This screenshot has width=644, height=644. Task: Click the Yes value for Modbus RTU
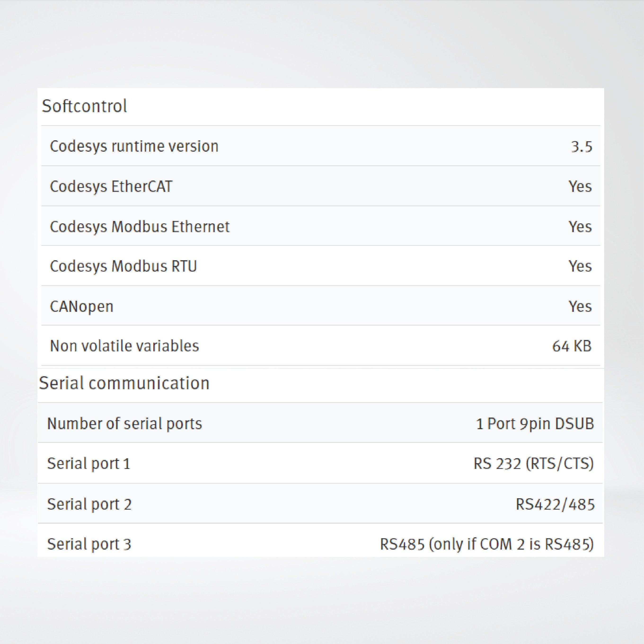(x=580, y=266)
